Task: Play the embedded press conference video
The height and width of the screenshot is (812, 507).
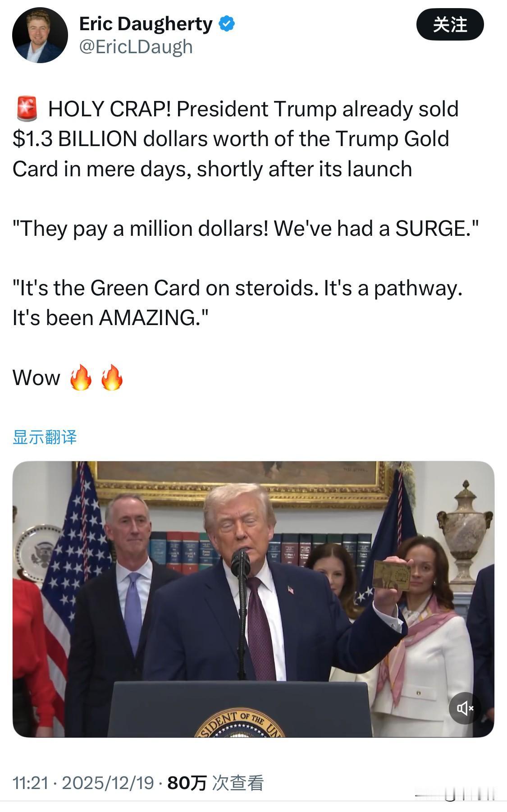Action: 253,599
